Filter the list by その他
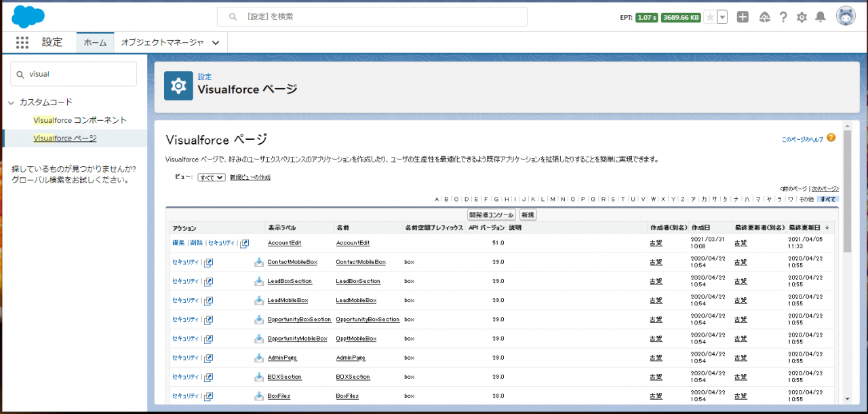 pos(806,199)
